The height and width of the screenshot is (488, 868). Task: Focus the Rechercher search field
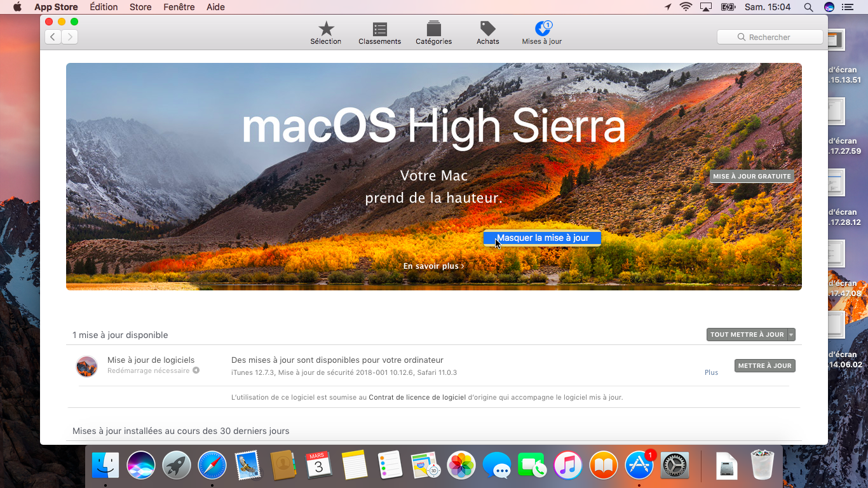click(x=770, y=37)
